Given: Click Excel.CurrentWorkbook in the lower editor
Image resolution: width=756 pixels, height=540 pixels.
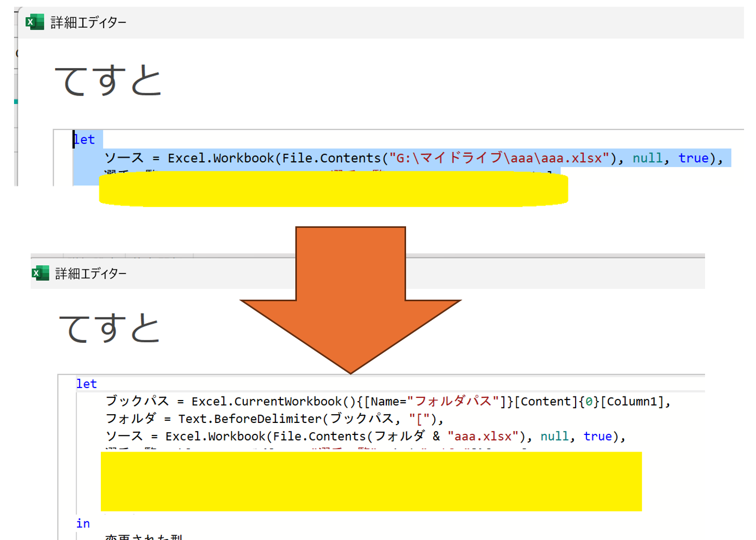Looking at the screenshot, I should tap(266, 402).
